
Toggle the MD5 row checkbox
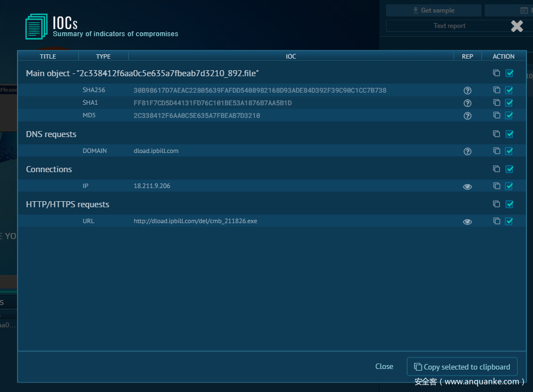[x=509, y=115]
